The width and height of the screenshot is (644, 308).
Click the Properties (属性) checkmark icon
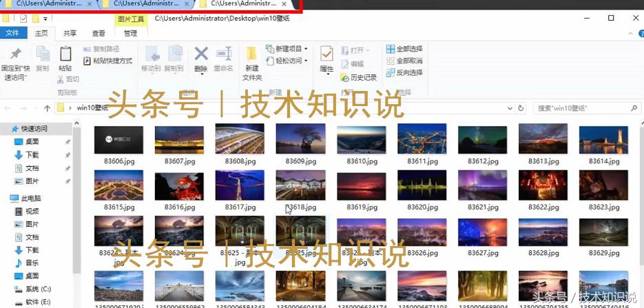click(326, 54)
